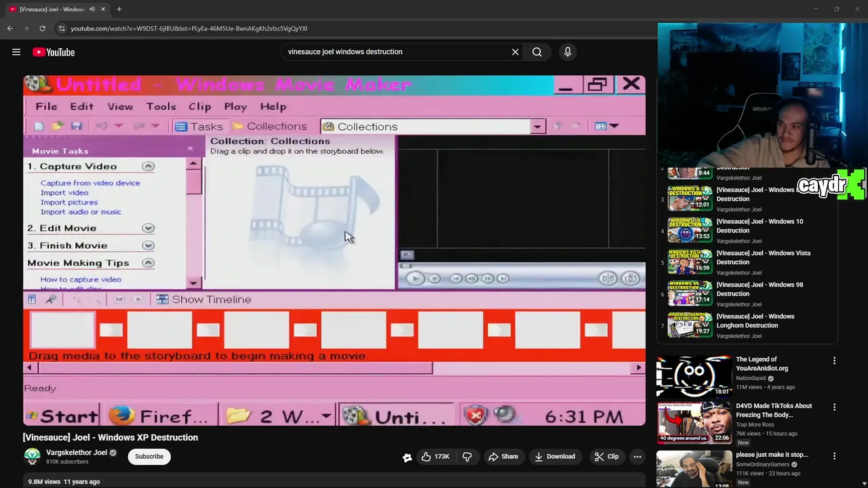868x488 pixels.
Task: Create a clip with Clip button
Action: tap(606, 456)
